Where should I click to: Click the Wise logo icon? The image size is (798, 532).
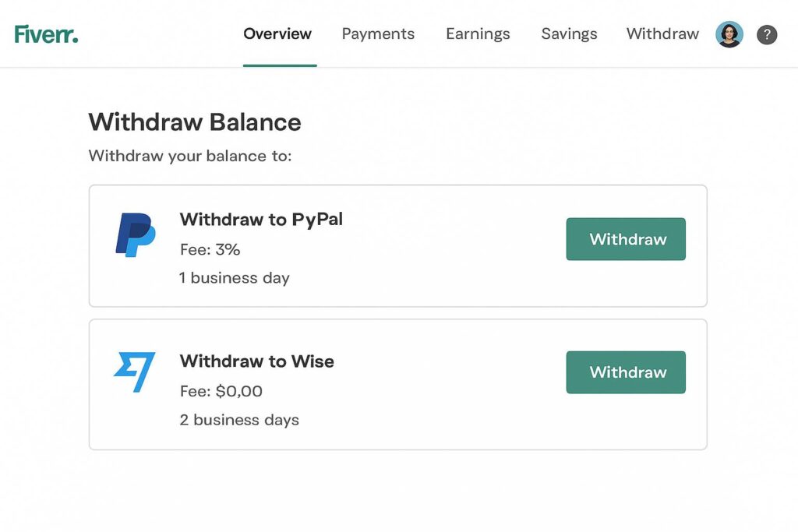[135, 372]
